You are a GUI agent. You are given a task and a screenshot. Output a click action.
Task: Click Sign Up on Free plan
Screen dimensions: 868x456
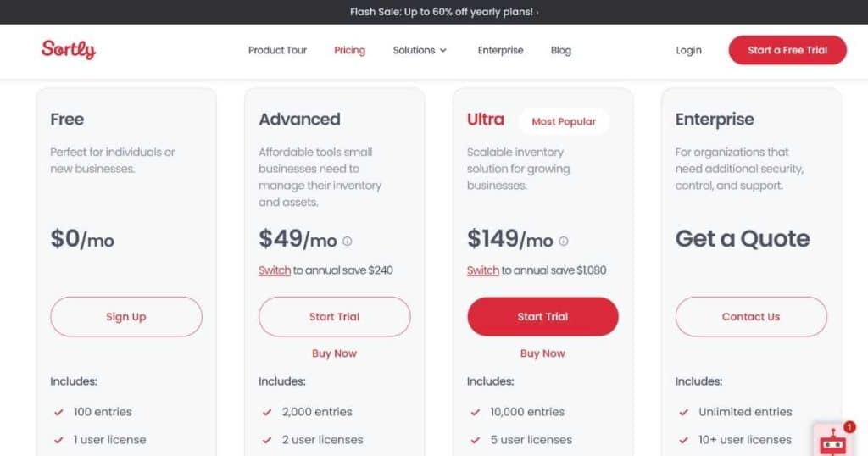[126, 316]
